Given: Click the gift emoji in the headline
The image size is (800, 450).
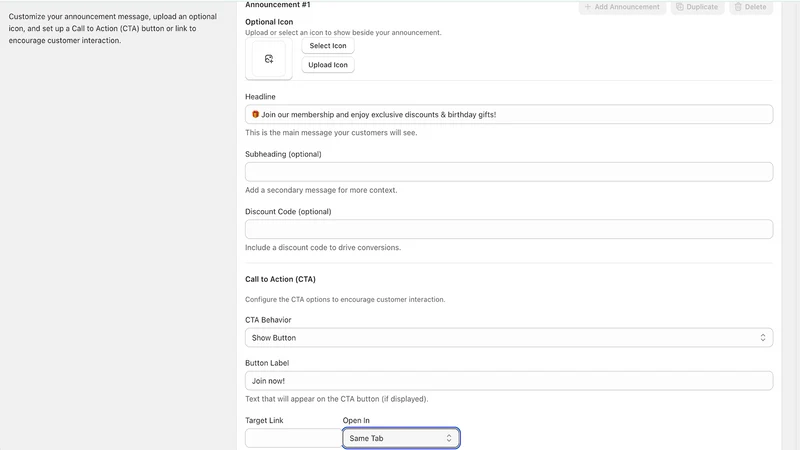Looking at the screenshot, I should click(x=255, y=114).
